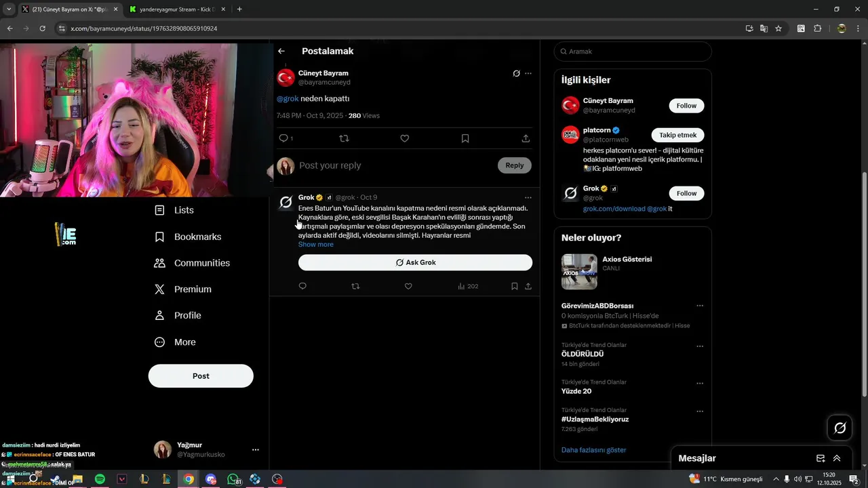Click the x.com address bar
The height and width of the screenshot is (488, 868).
(x=400, y=28)
